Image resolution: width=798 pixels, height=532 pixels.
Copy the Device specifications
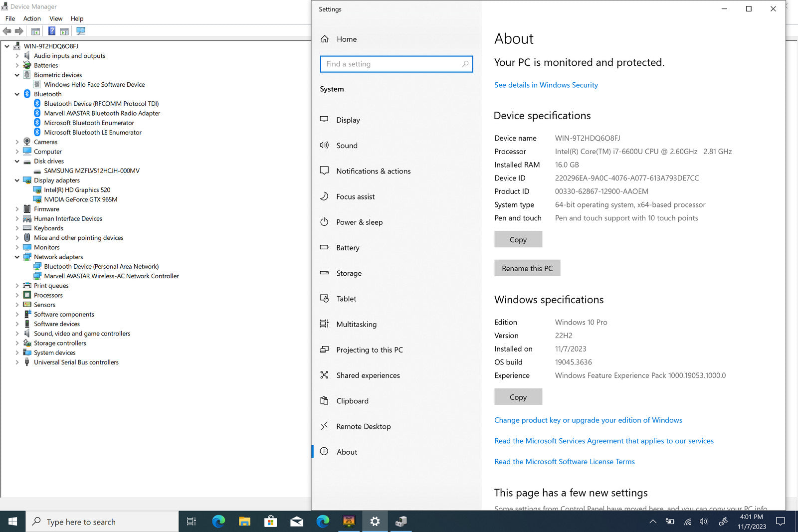[x=518, y=239]
